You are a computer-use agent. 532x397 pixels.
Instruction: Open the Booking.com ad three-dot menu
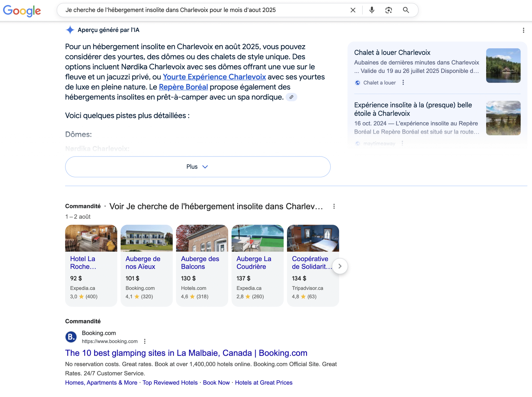coord(145,341)
